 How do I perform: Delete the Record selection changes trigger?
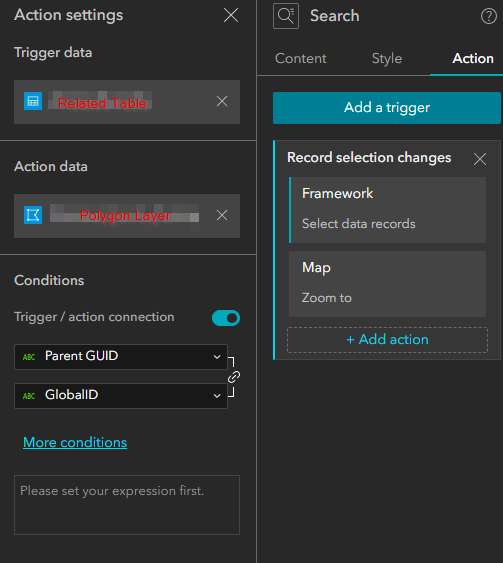click(x=480, y=159)
